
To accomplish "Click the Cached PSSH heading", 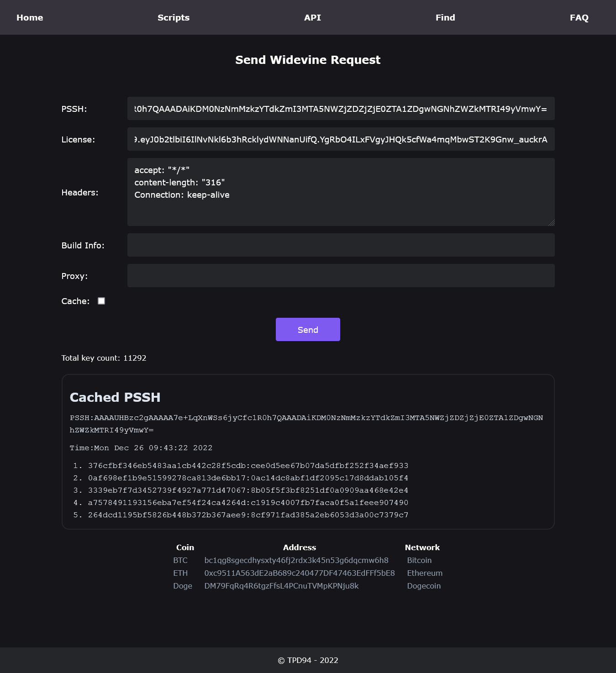I will coord(115,397).
